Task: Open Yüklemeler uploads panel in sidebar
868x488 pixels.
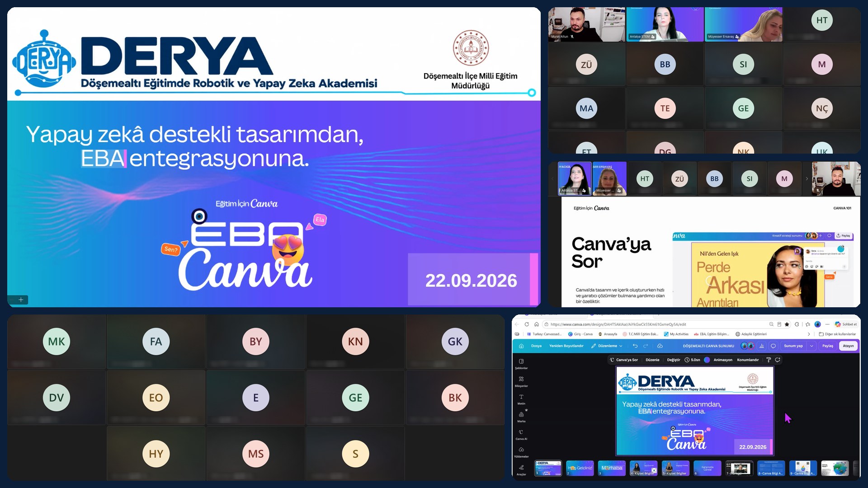Action: pyautogui.click(x=521, y=452)
